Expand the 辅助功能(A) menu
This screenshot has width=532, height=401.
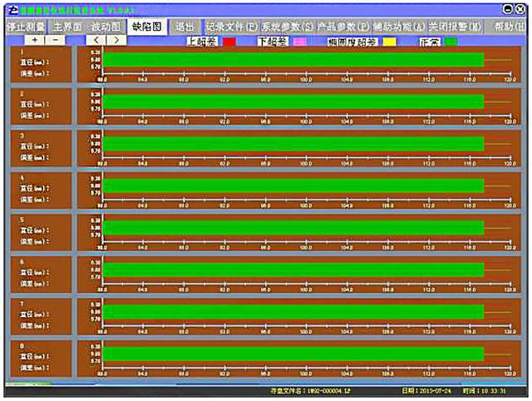coord(399,27)
